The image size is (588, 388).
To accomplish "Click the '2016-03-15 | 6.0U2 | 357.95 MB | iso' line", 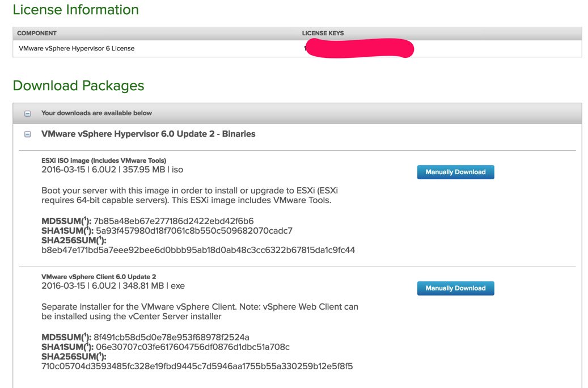I will point(112,170).
